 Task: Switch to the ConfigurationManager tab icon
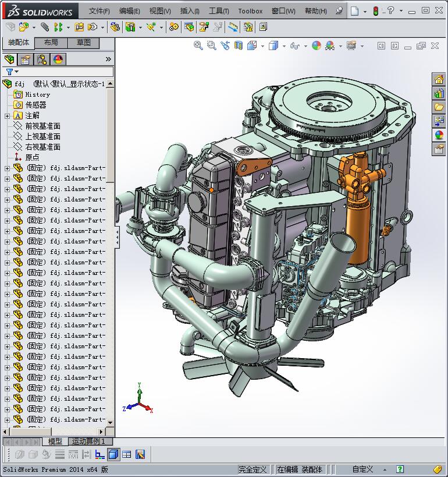pos(42,59)
